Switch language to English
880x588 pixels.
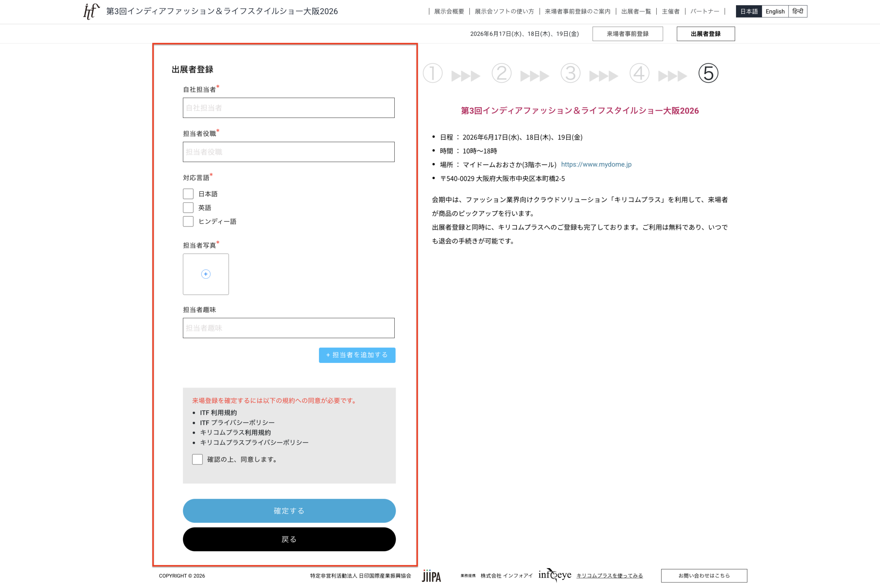pyautogui.click(x=775, y=11)
